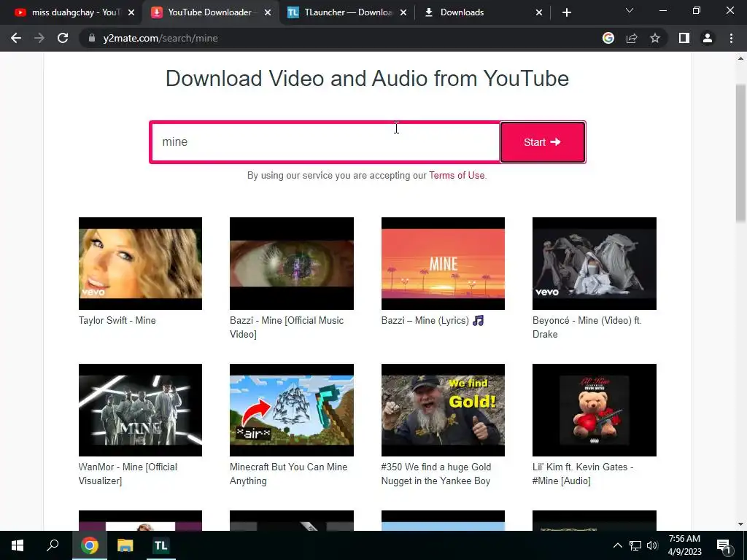Open WanMor Mine Official Visualizer thumbnail

point(140,410)
